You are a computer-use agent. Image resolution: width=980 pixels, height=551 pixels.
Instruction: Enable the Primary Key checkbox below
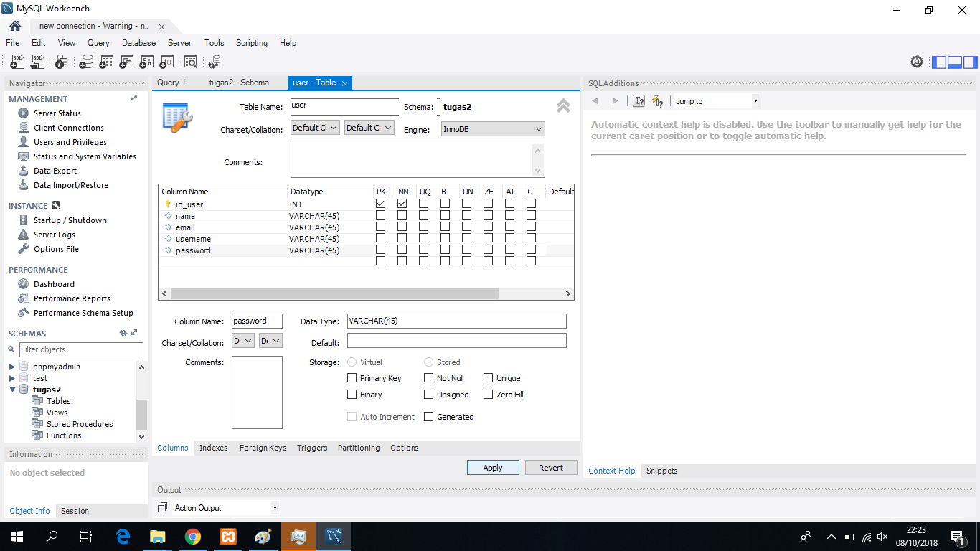tap(352, 378)
